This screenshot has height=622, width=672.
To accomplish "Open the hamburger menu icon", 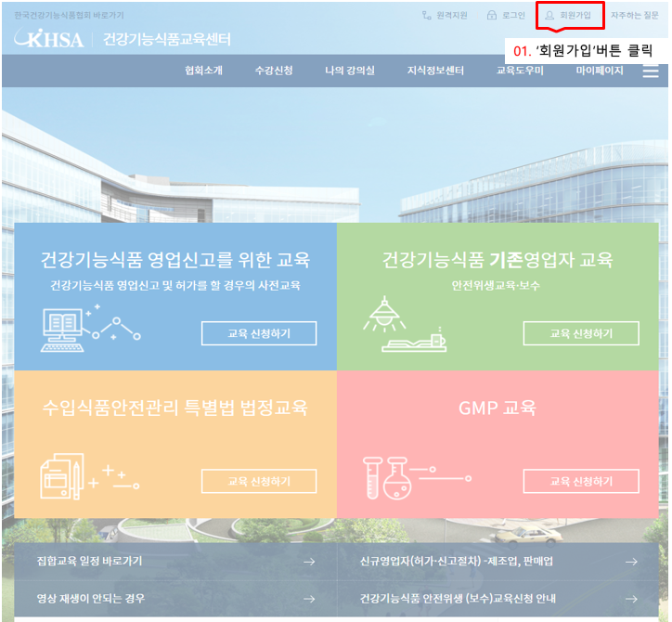I will click(651, 71).
